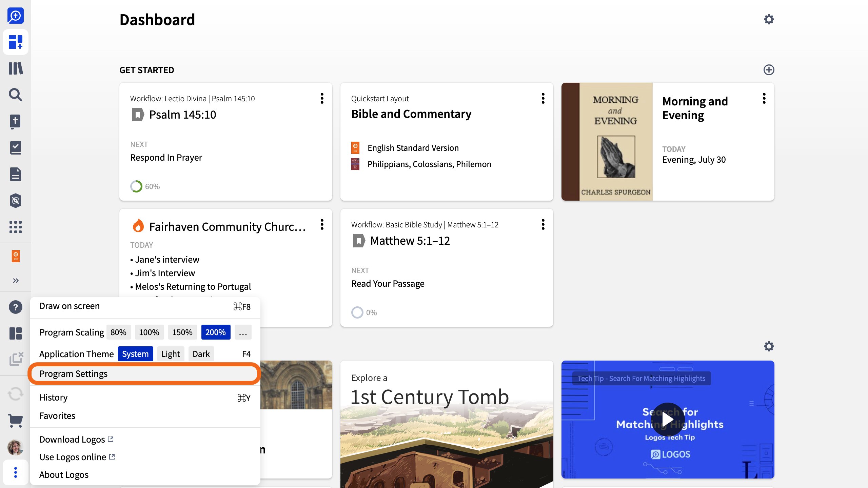Open the Guides checklist icon
The image size is (868, 488).
[x=16, y=148]
